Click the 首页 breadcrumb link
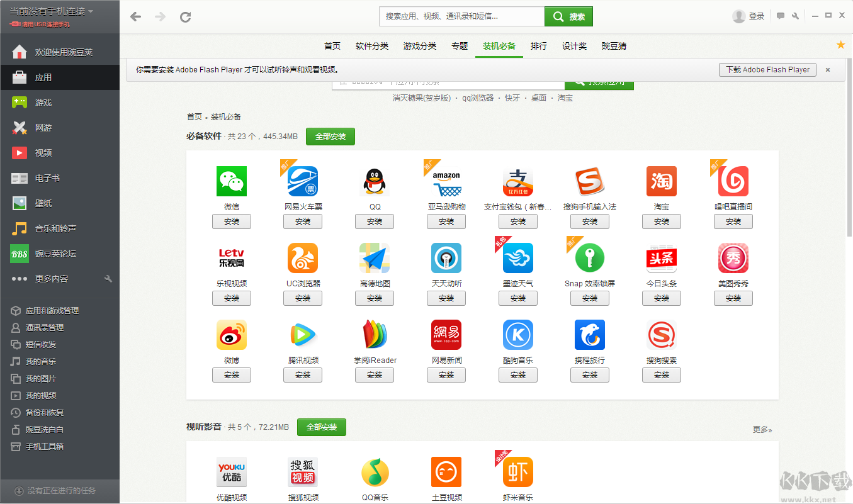 [x=195, y=116]
